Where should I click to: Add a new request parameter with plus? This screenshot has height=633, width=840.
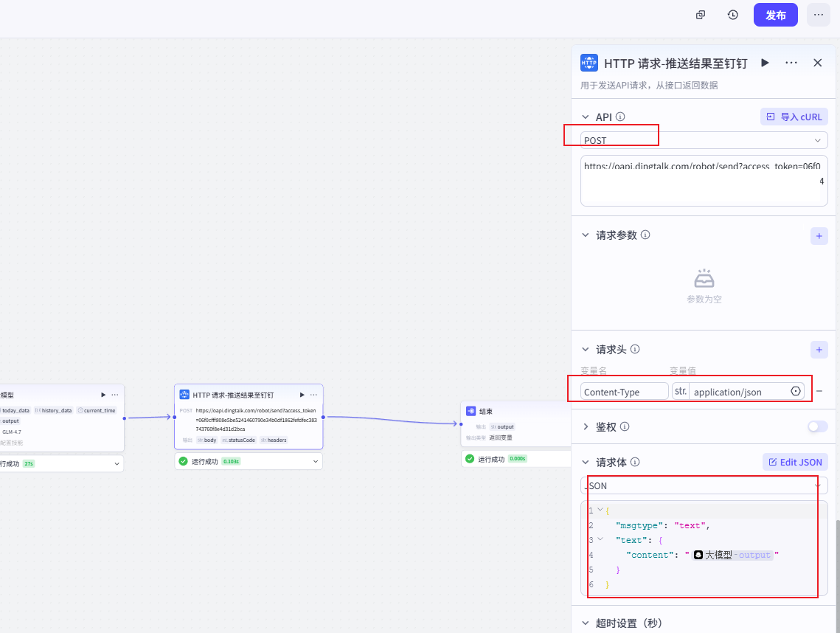click(x=819, y=236)
